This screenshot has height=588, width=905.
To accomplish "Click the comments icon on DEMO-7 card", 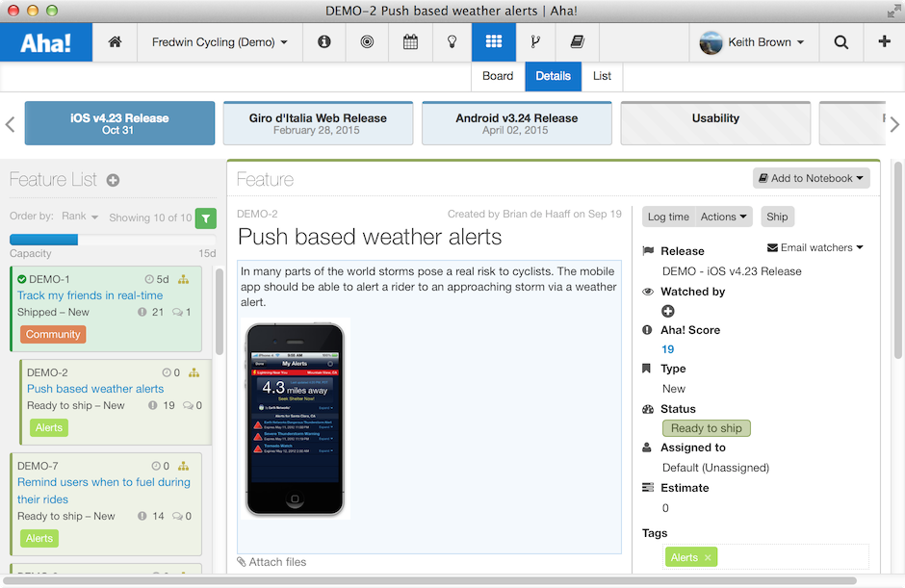I will pos(178,516).
